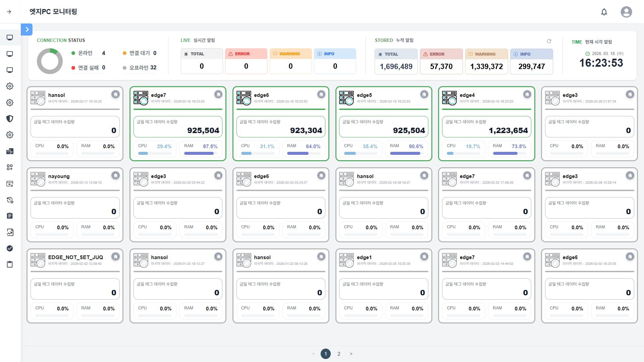Open the edge4 device card title

(467, 95)
